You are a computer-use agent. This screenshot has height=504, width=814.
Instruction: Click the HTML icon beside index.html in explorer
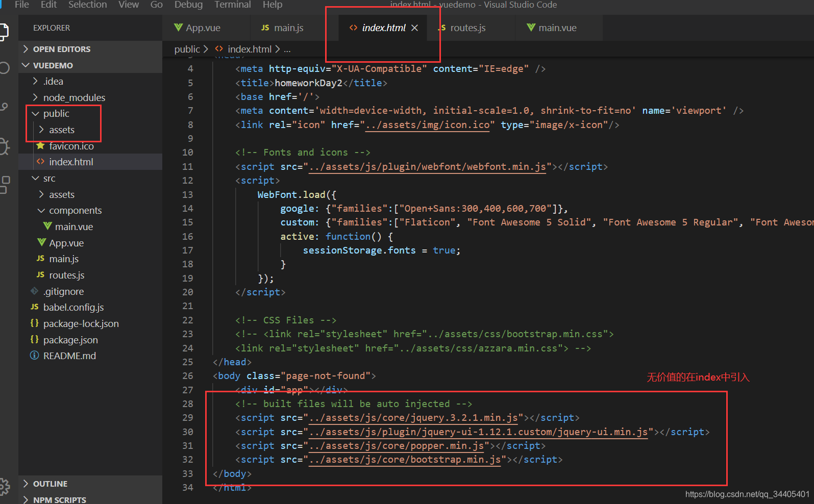click(x=40, y=162)
